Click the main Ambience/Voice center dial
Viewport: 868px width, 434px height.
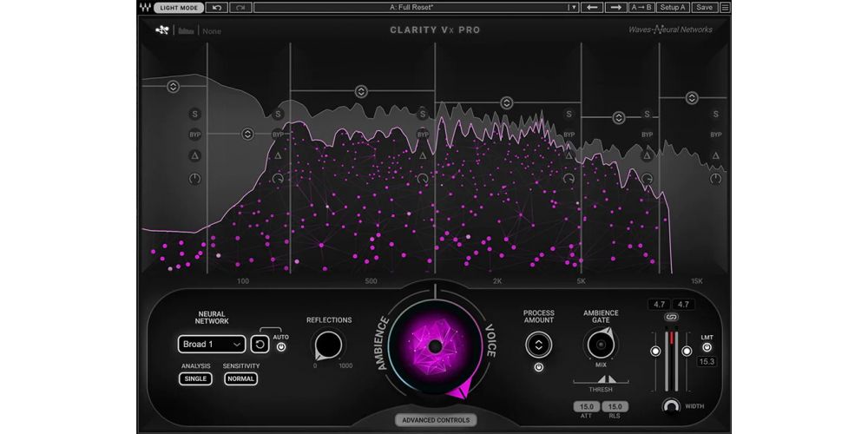[x=435, y=347]
